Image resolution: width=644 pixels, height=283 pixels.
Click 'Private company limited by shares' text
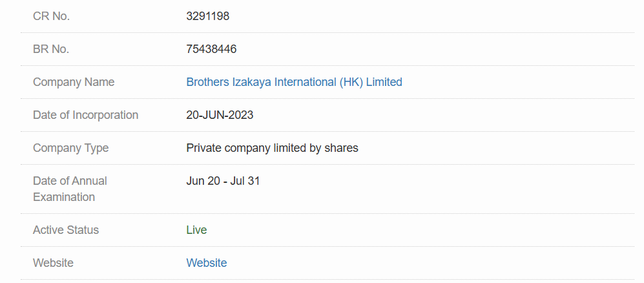pos(272,148)
